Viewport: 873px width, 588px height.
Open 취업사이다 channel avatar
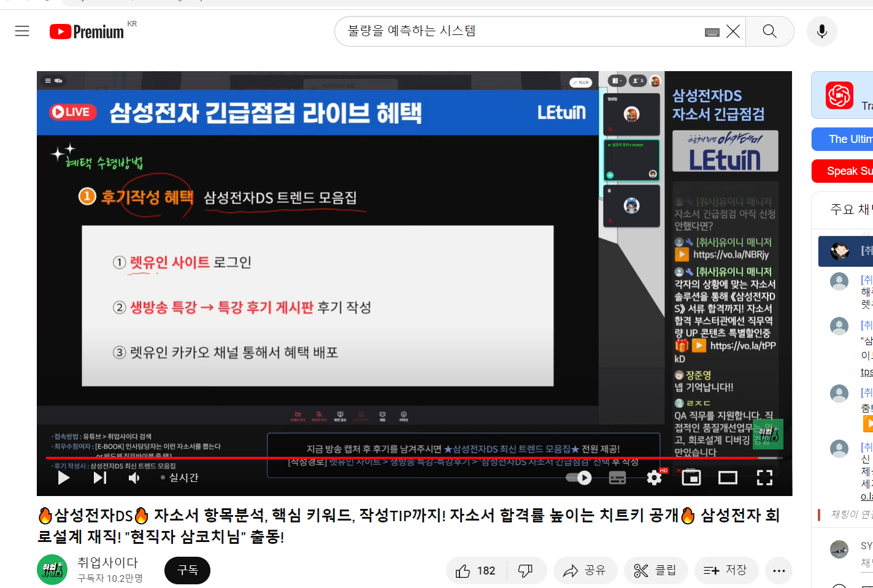click(x=52, y=570)
